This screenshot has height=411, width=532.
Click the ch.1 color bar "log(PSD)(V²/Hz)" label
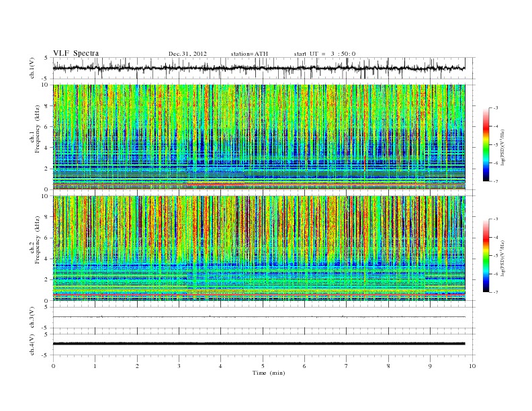coord(502,146)
